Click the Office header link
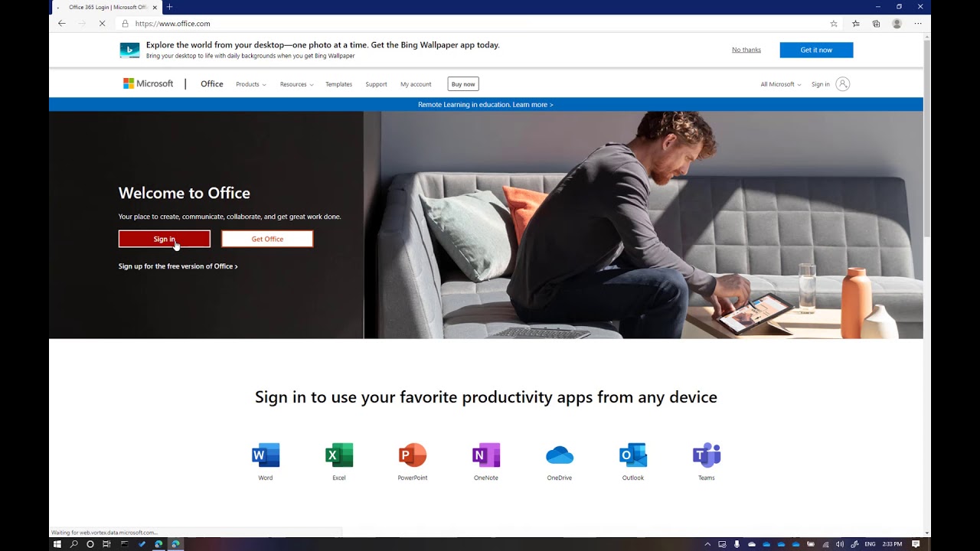 coord(212,84)
